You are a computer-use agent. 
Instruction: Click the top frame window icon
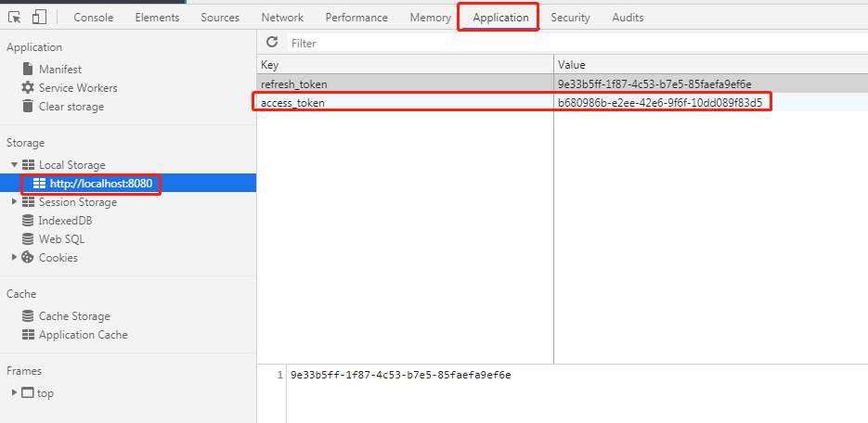coord(28,393)
